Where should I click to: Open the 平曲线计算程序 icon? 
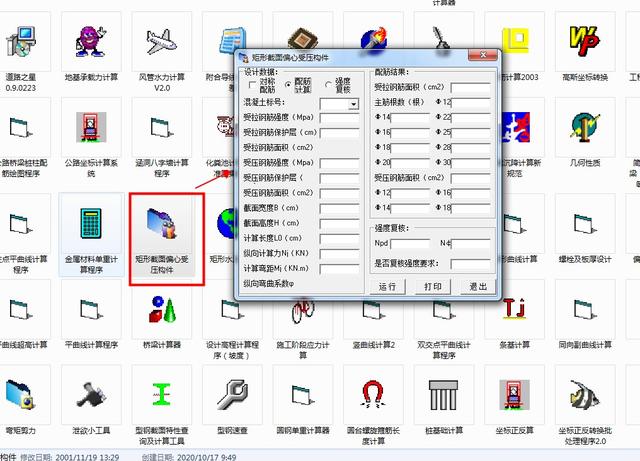(91, 309)
